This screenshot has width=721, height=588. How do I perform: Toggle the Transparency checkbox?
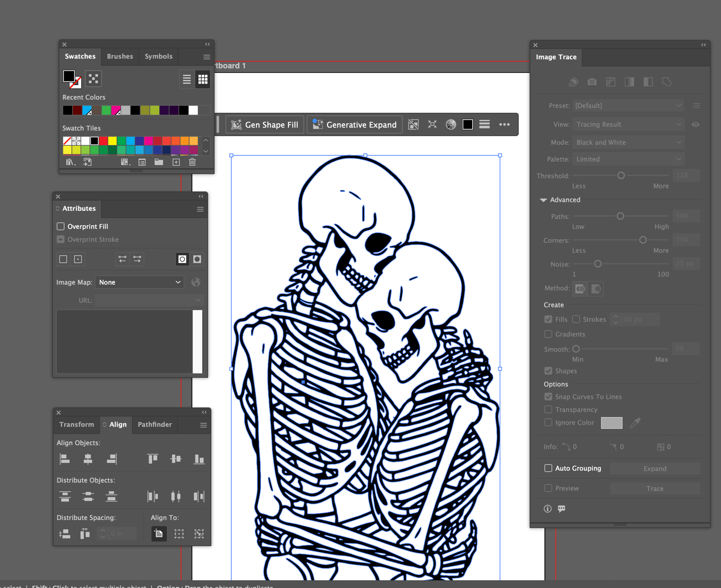coord(548,410)
